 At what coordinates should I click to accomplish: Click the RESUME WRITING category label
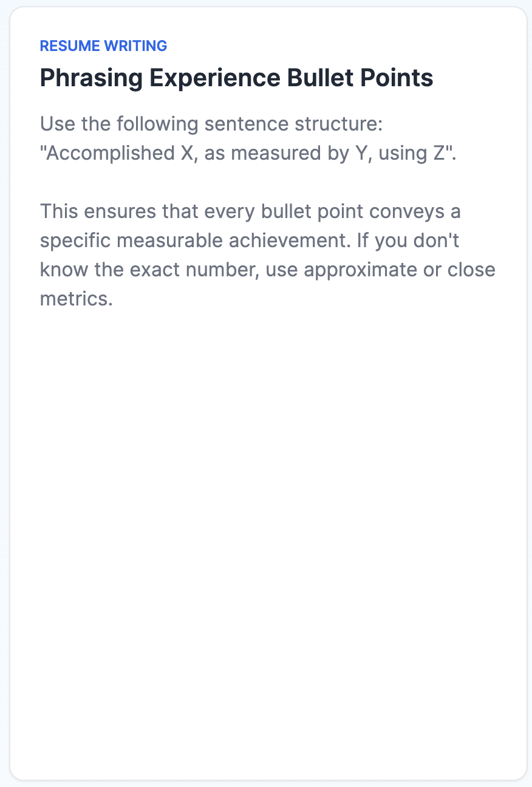click(x=103, y=46)
